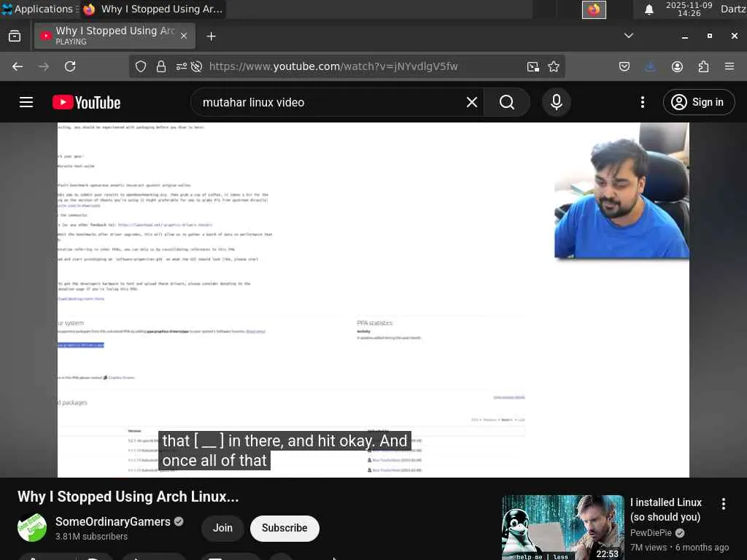Open Firefox account icon

[x=677, y=66]
